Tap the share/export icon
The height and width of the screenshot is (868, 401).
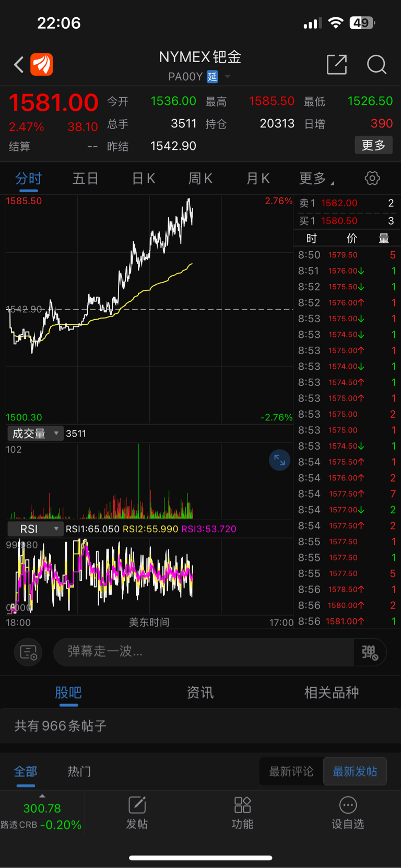coord(337,64)
